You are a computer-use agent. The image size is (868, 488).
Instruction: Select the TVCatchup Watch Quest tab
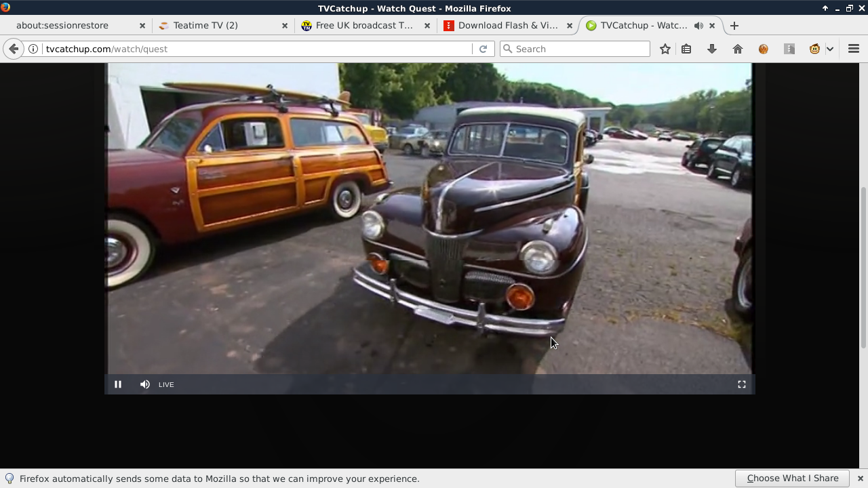click(651, 25)
